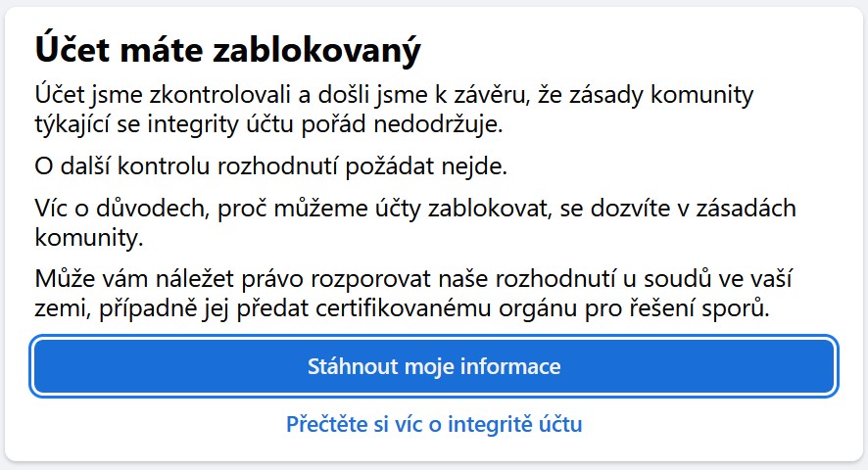Click the word "zásadách" in the third paragraph

(x=744, y=210)
